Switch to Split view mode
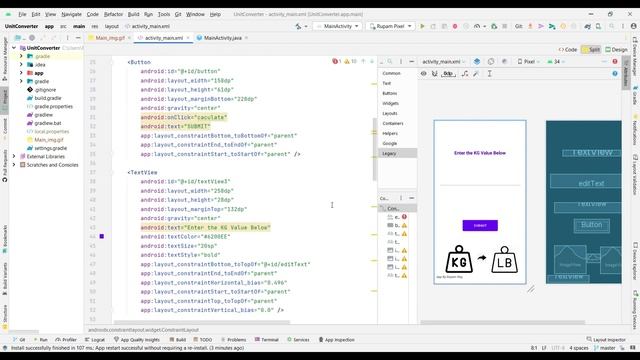Viewport: 640px width, 360px height. (x=591, y=49)
